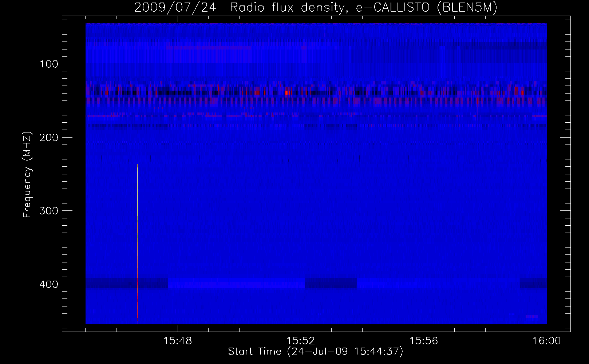Click the Frequency (MHZ) axis label

pos(27,174)
